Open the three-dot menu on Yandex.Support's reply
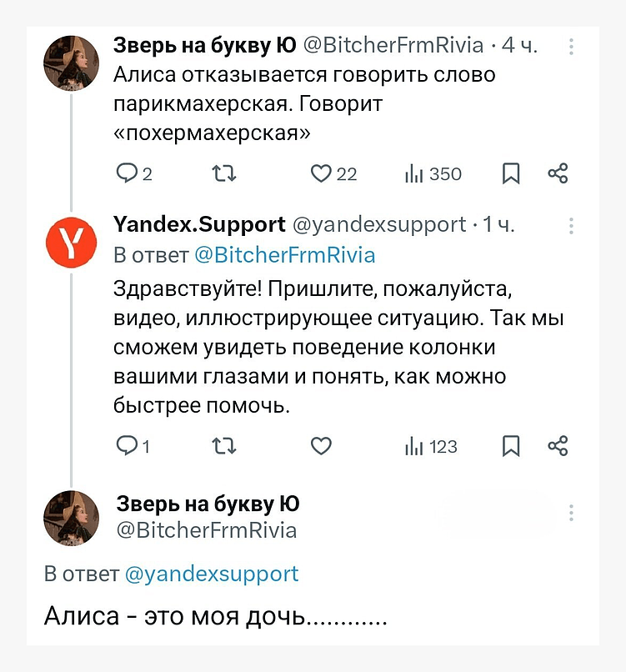626x672 pixels. coord(571,225)
